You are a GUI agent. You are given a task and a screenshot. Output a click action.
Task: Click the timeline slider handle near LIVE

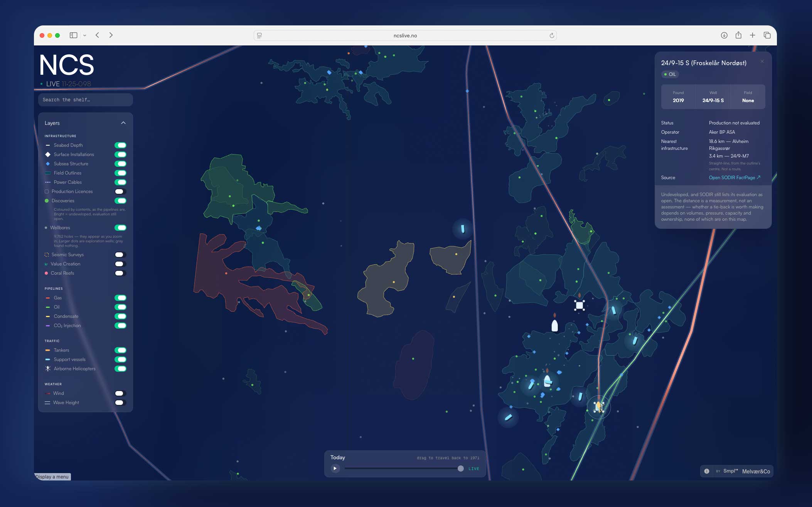pos(460,468)
